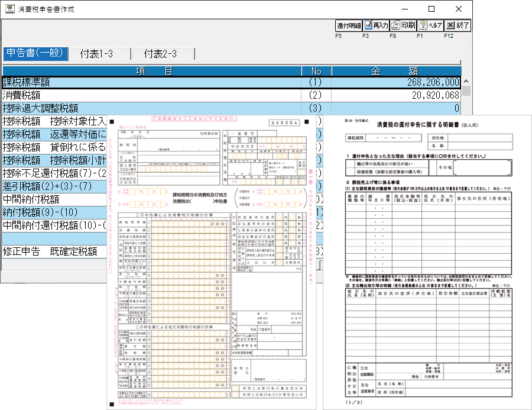532x410 pixels.
Task: Select the 控除税額 貸倒れに係る row
Action: 54,147
